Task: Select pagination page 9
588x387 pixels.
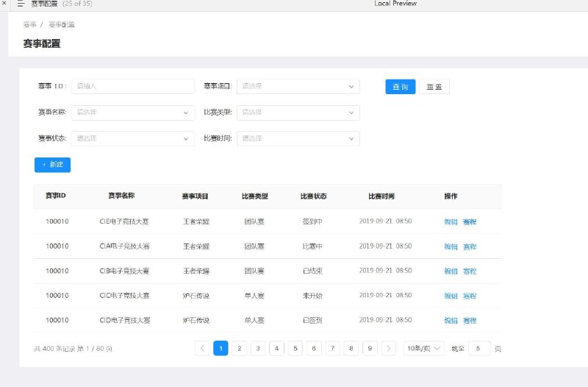Action: [x=370, y=348]
